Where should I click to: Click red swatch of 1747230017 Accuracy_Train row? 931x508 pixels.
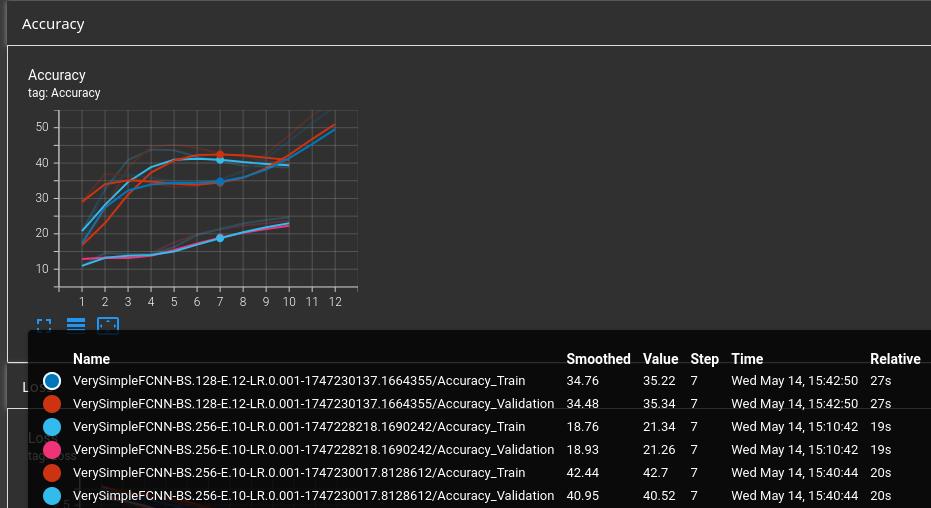pos(52,473)
